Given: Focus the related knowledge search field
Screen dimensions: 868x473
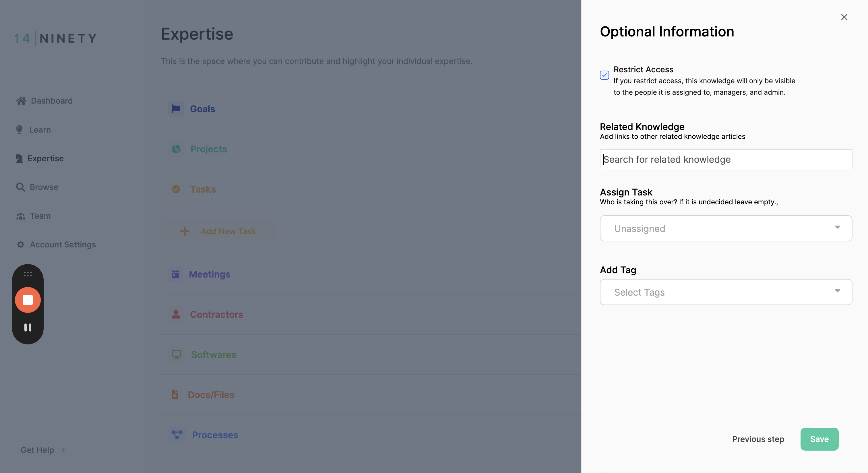Looking at the screenshot, I should [726, 159].
